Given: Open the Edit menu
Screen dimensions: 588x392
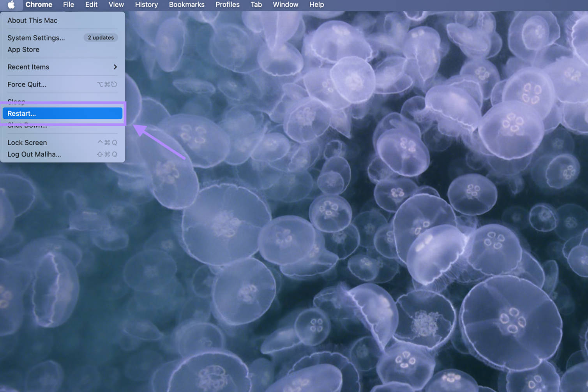Looking at the screenshot, I should [x=91, y=5].
